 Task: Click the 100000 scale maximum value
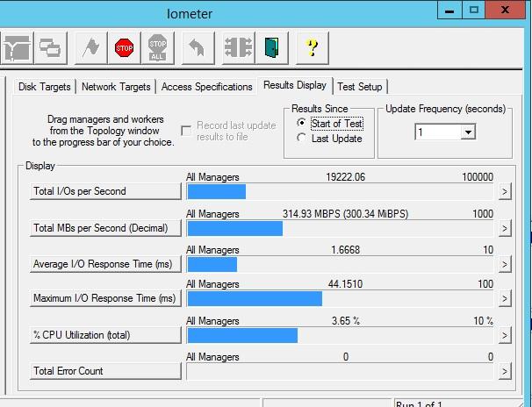click(x=478, y=177)
